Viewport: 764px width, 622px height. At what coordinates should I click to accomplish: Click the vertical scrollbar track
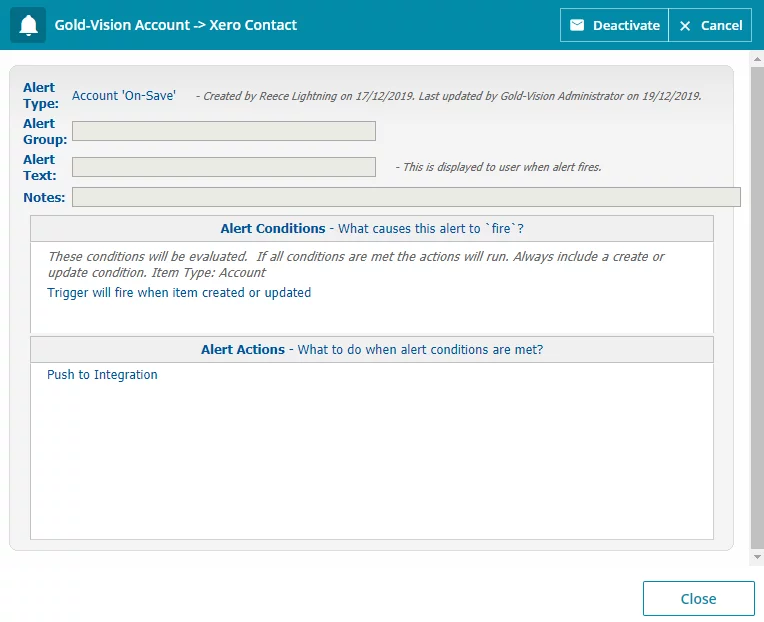tap(757, 308)
